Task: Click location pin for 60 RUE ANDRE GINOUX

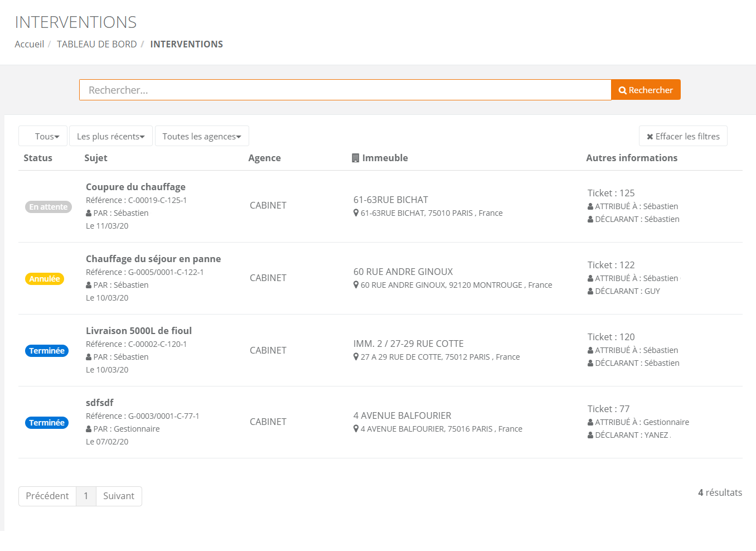Action: (356, 285)
